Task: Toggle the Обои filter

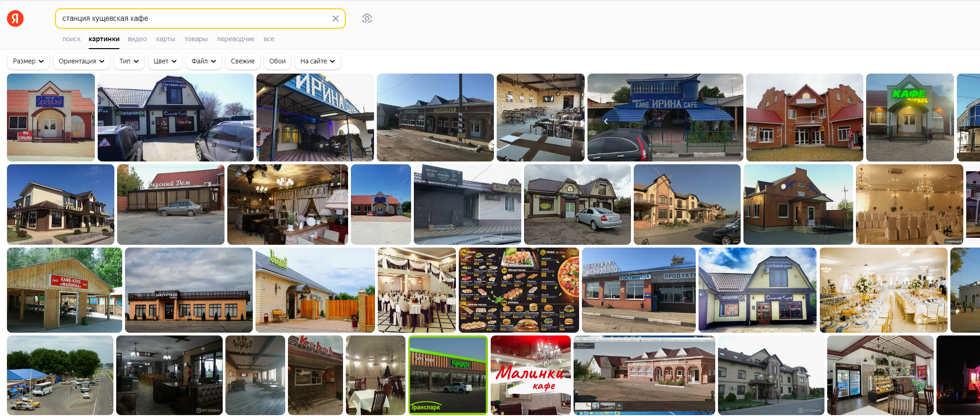Action: 277,61
